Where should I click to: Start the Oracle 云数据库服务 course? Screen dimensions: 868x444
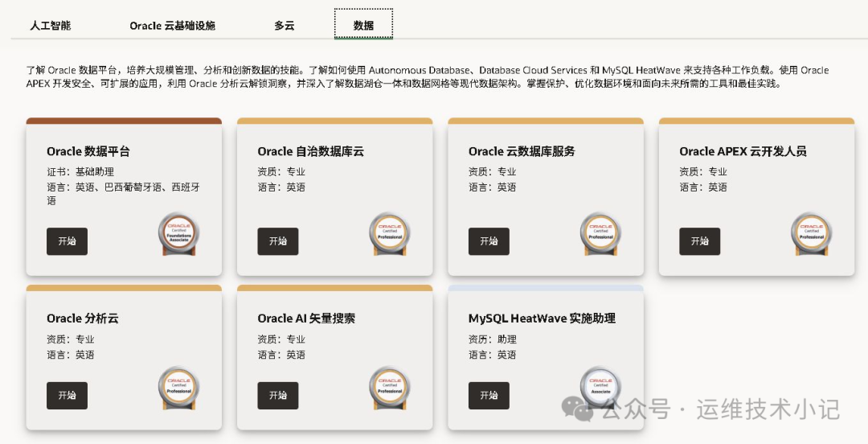(489, 241)
